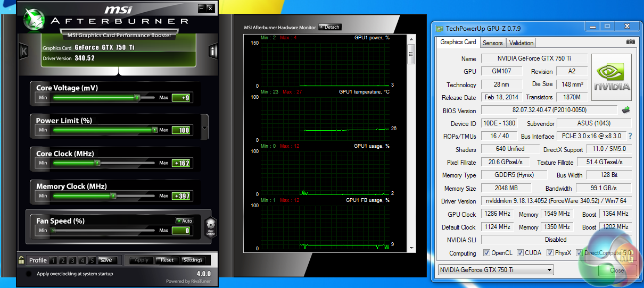Open Afterburner Settings
644x288 pixels.
[193, 260]
